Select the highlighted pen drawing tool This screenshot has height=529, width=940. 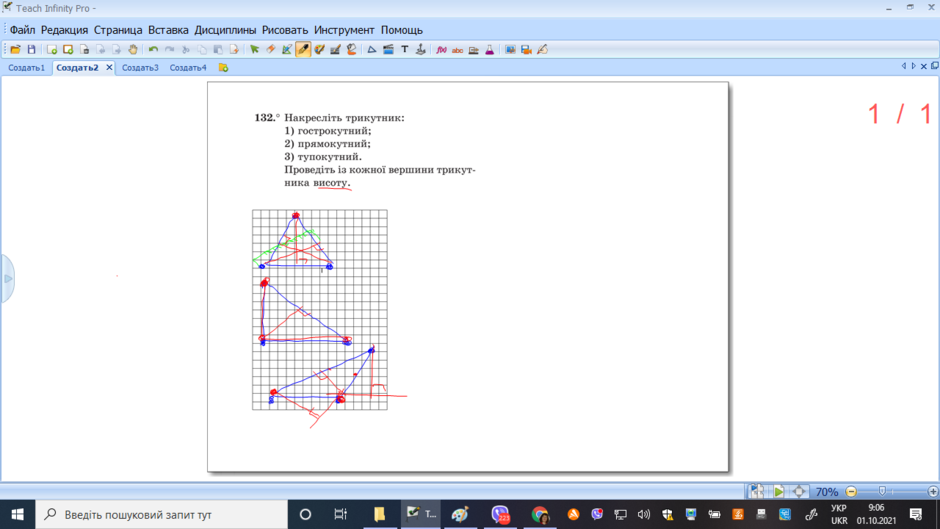[x=303, y=50]
